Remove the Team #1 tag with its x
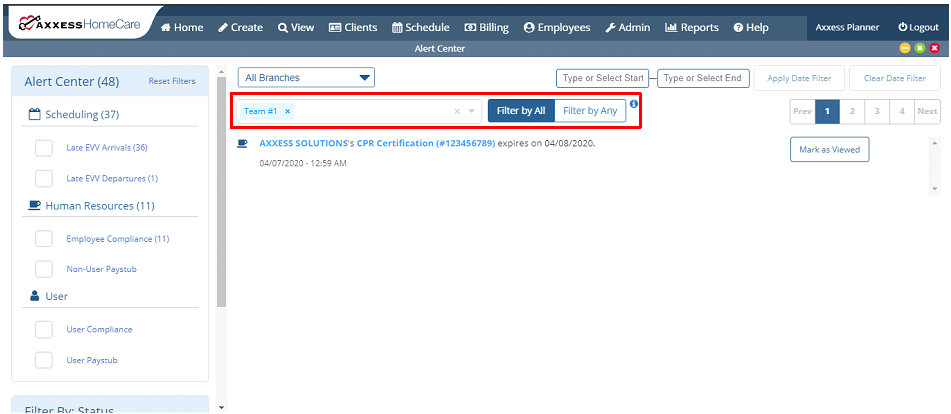The image size is (951, 414). click(287, 112)
